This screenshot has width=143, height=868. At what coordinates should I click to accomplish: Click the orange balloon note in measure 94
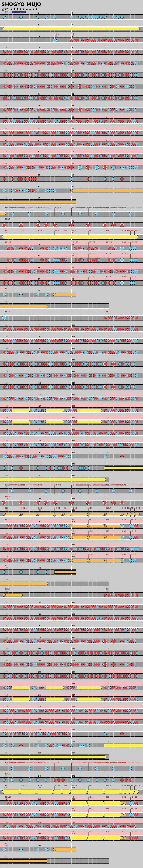(55, 295)
